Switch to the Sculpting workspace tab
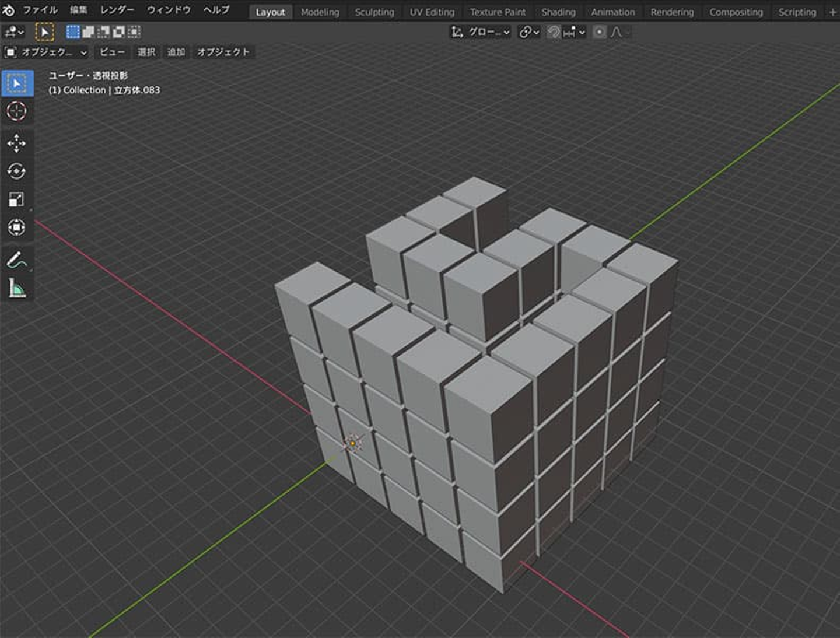The height and width of the screenshot is (638, 840). [374, 12]
